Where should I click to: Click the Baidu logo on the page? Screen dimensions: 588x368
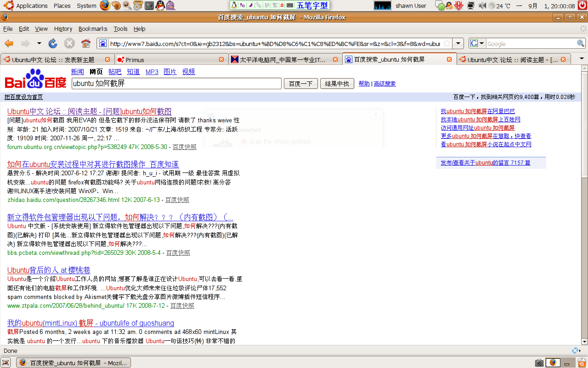(x=36, y=79)
